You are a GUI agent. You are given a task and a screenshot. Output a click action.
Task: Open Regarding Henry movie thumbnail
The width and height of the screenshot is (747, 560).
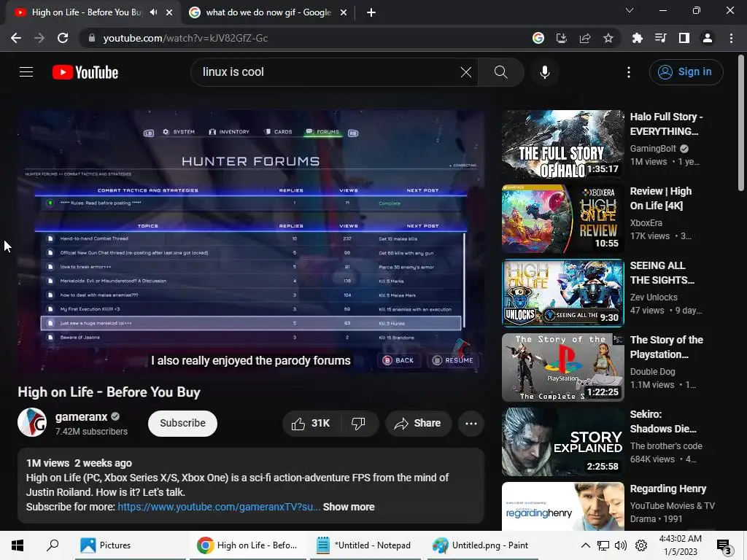tap(562, 506)
